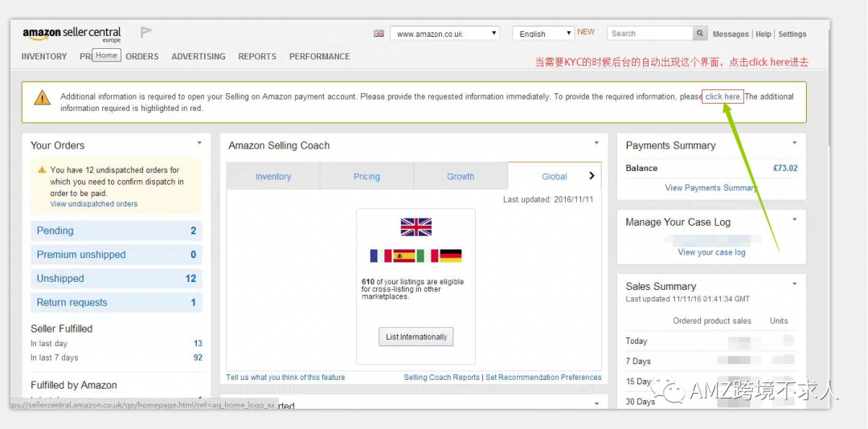The image size is (868, 429).
Task: Click the 'Ordered product sales' column header
Action: 712,321
